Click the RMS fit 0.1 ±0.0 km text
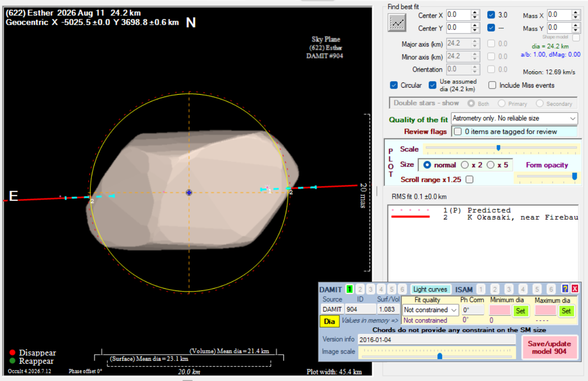This screenshot has width=588, height=381. [419, 197]
